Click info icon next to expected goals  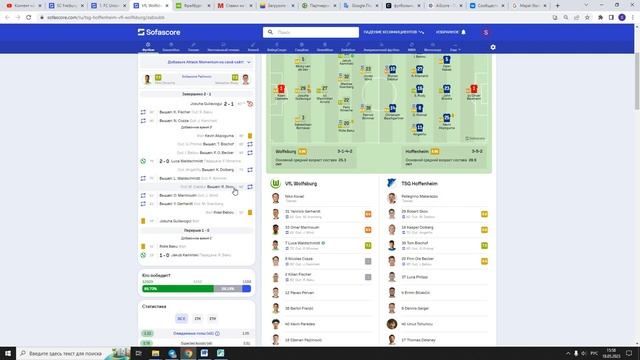point(217,333)
